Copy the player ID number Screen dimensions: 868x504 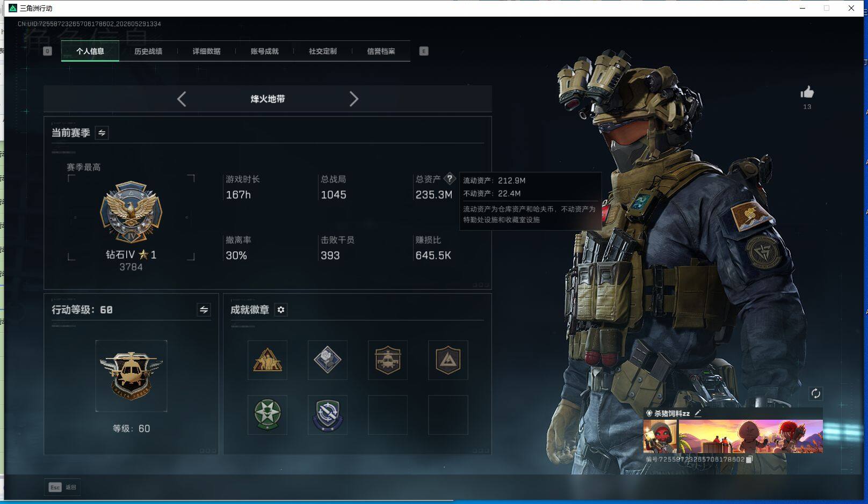(749, 459)
